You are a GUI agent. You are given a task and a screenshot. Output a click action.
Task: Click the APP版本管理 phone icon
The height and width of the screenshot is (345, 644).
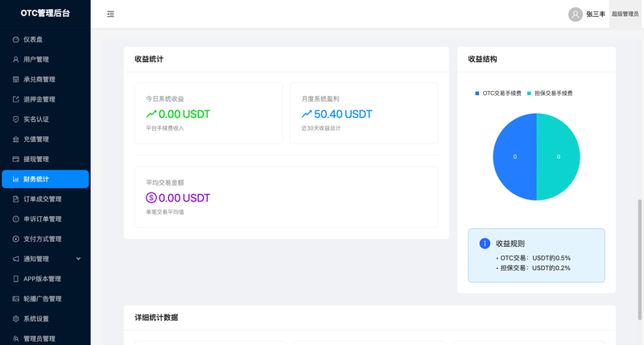[x=15, y=279]
